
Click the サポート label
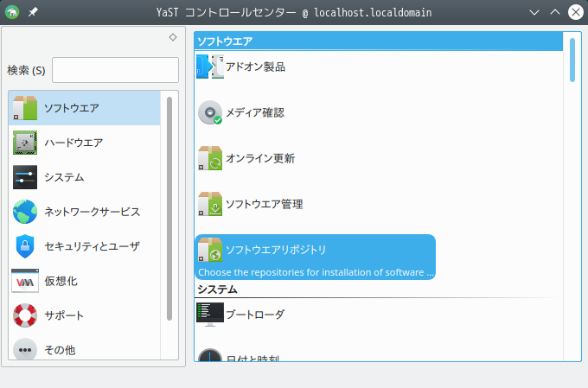coord(64,315)
